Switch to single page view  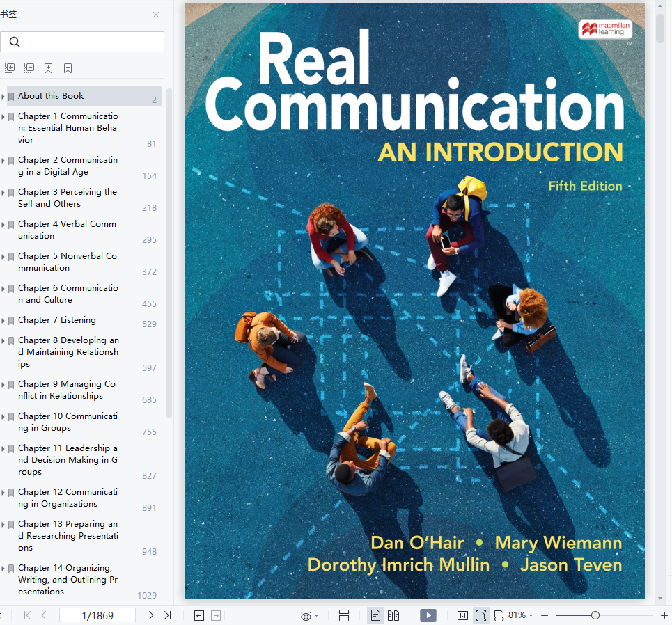[x=375, y=615]
